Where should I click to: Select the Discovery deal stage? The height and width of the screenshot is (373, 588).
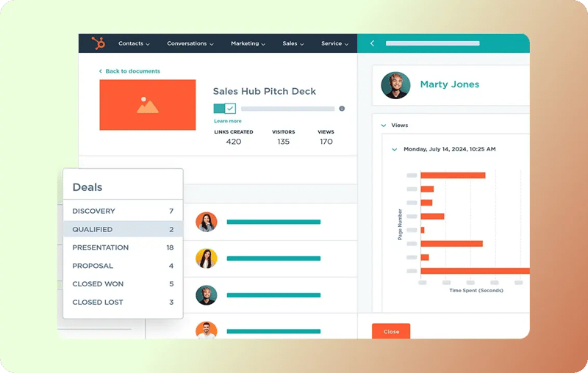[123, 211]
